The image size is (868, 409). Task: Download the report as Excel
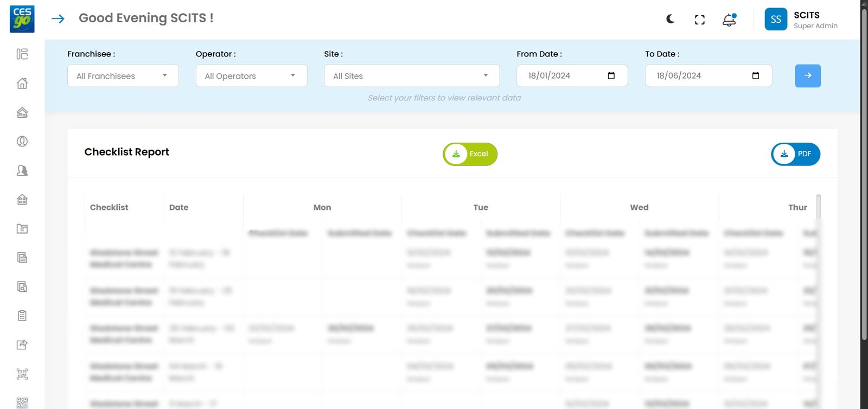(x=470, y=154)
